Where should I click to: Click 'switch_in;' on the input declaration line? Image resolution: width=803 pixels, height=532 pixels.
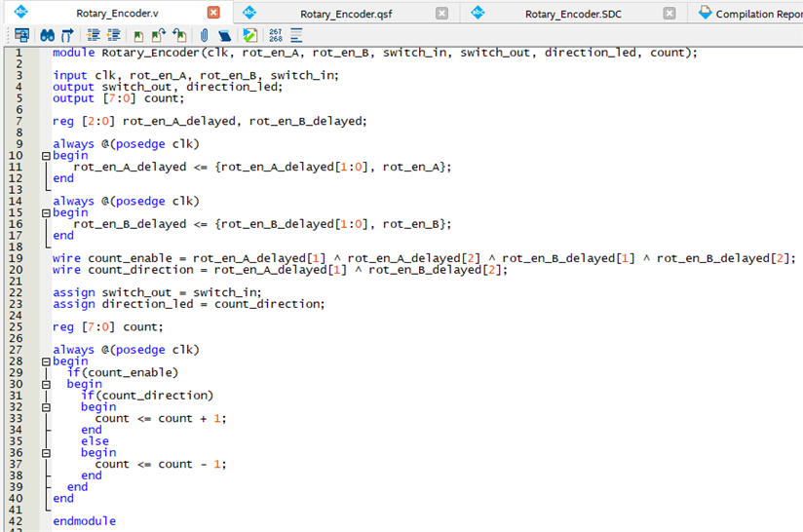pyautogui.click(x=305, y=75)
